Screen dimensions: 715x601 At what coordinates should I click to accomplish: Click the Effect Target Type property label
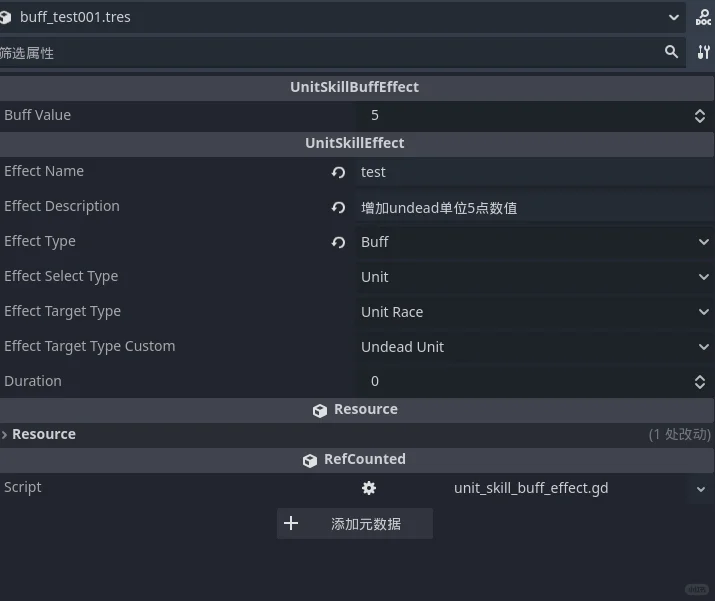[62, 311]
